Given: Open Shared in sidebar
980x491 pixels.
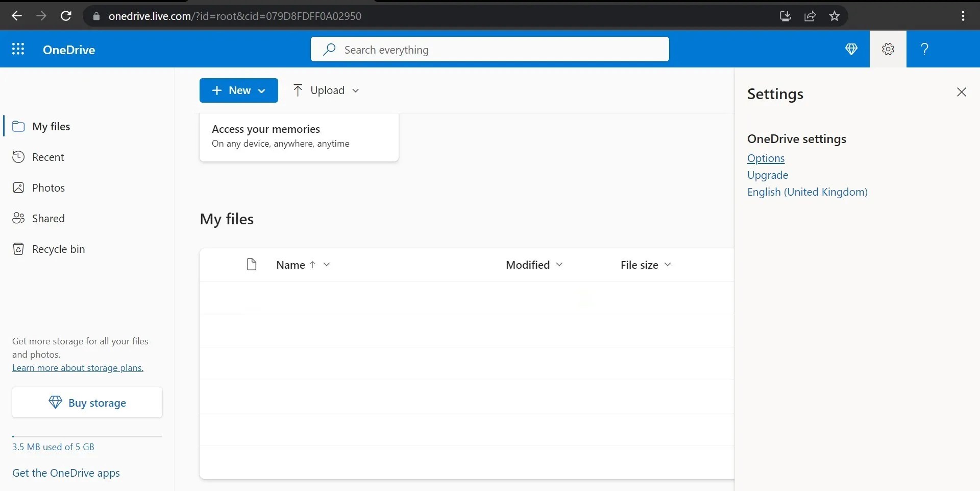Looking at the screenshot, I should coord(48,218).
